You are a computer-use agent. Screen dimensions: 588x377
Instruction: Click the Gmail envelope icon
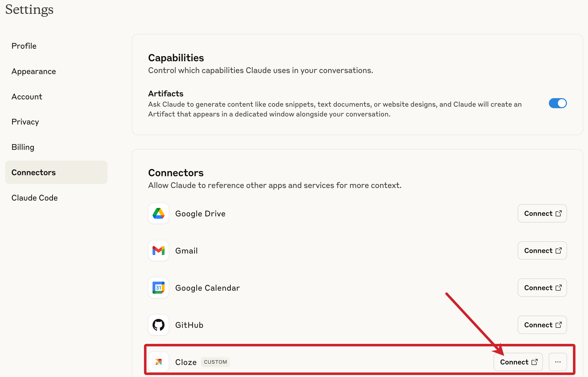(x=159, y=250)
